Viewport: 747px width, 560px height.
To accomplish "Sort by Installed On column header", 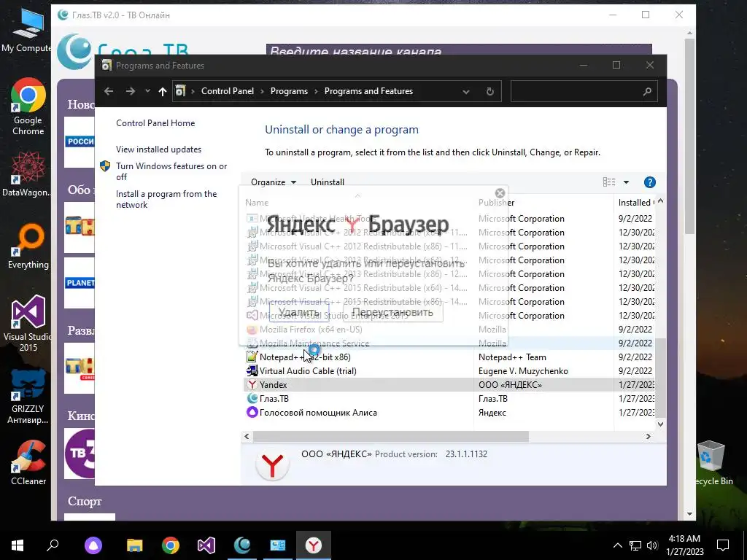I will tap(635, 203).
